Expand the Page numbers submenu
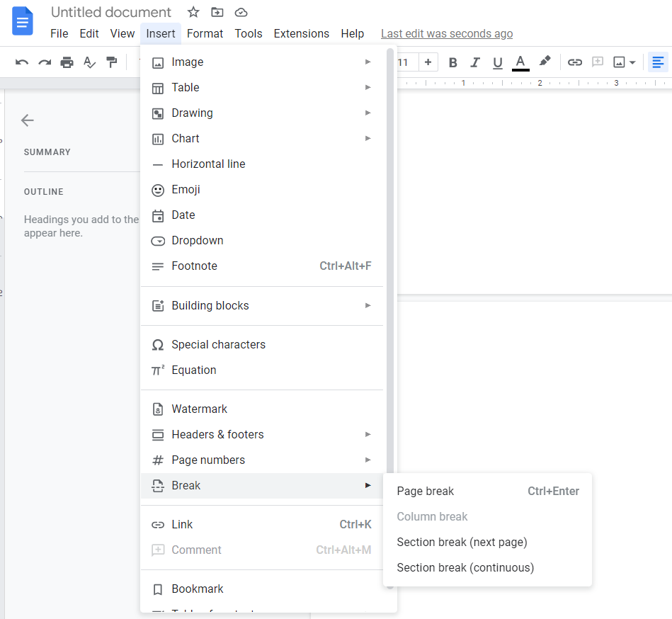The height and width of the screenshot is (619, 672). pos(262,460)
